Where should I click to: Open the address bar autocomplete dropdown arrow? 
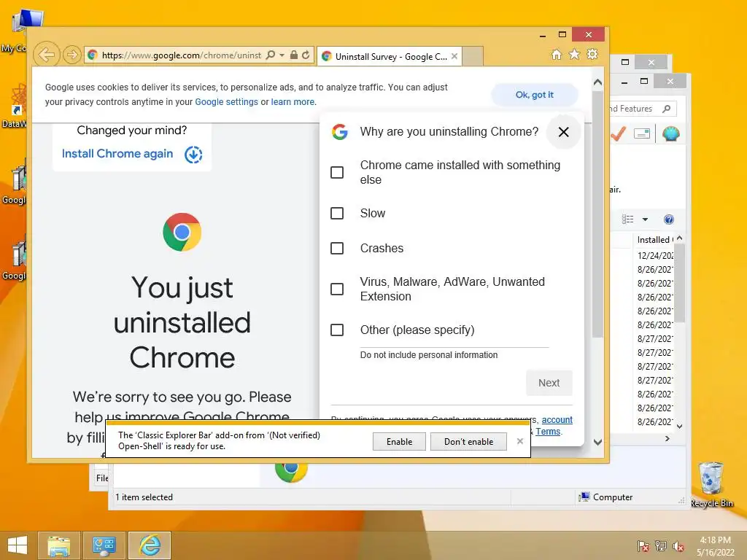tap(282, 55)
